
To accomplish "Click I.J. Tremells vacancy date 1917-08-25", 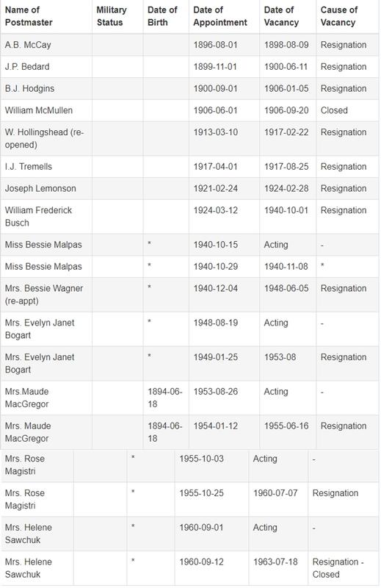I will click(x=286, y=167).
